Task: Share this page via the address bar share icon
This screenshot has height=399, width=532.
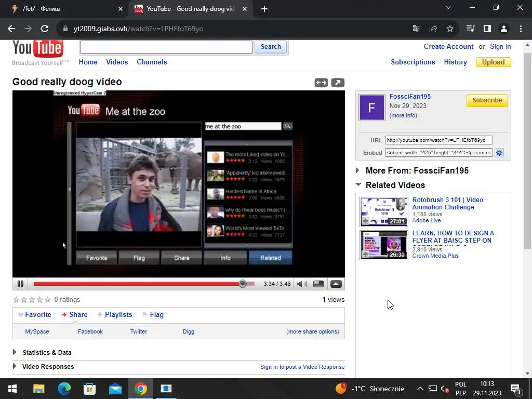Action: [433, 29]
